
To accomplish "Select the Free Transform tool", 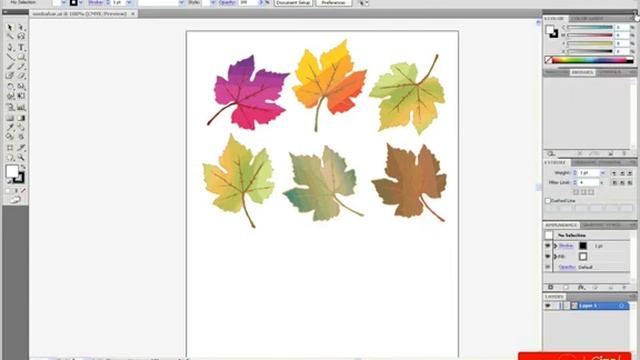I will pyautogui.click(x=21, y=97).
